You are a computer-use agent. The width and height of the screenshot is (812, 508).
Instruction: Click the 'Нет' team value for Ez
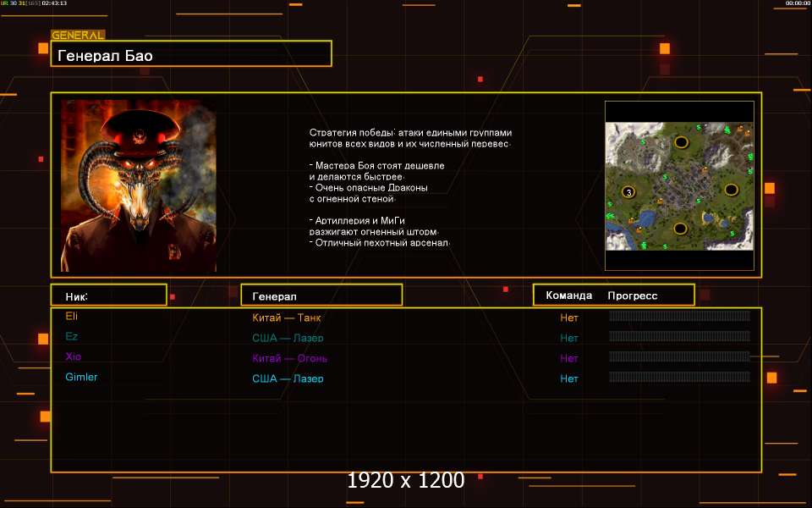(569, 338)
